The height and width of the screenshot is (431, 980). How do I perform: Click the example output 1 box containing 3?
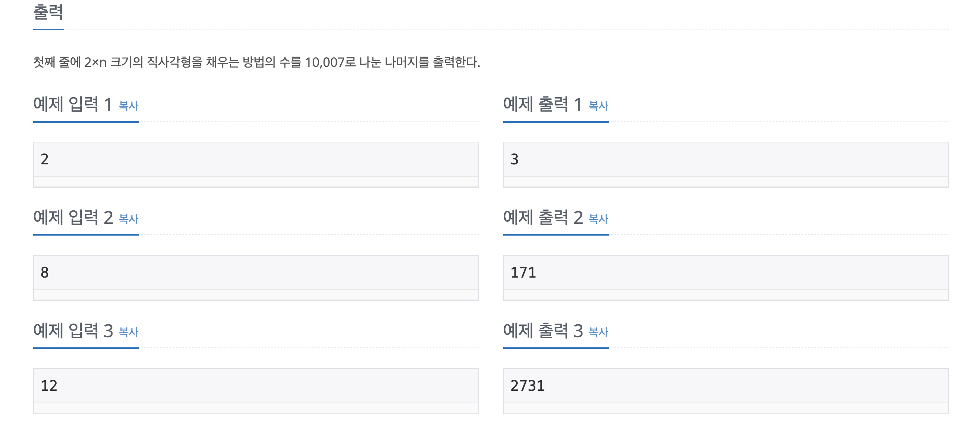pyautogui.click(x=726, y=164)
